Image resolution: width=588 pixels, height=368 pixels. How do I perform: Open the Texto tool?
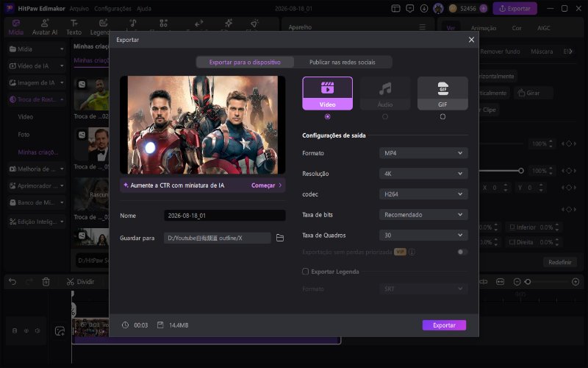click(x=74, y=27)
